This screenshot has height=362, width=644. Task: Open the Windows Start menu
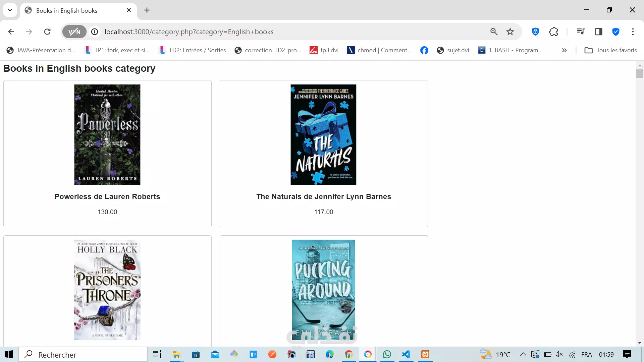tap(9, 355)
